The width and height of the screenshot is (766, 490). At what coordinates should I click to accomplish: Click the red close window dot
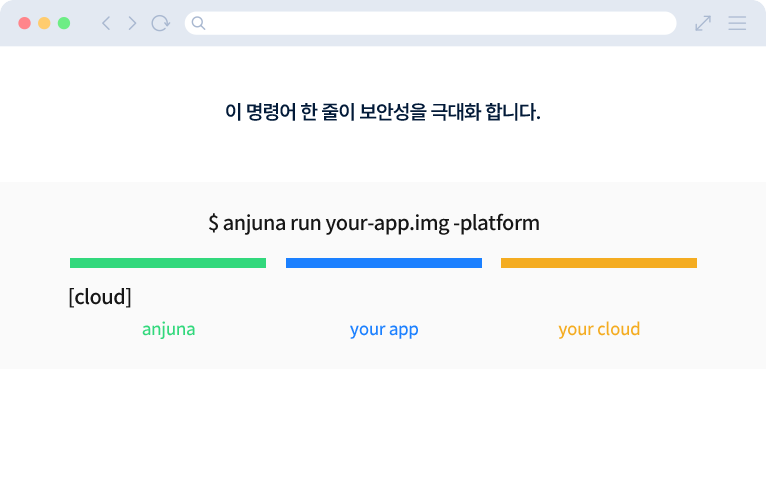tap(24, 23)
